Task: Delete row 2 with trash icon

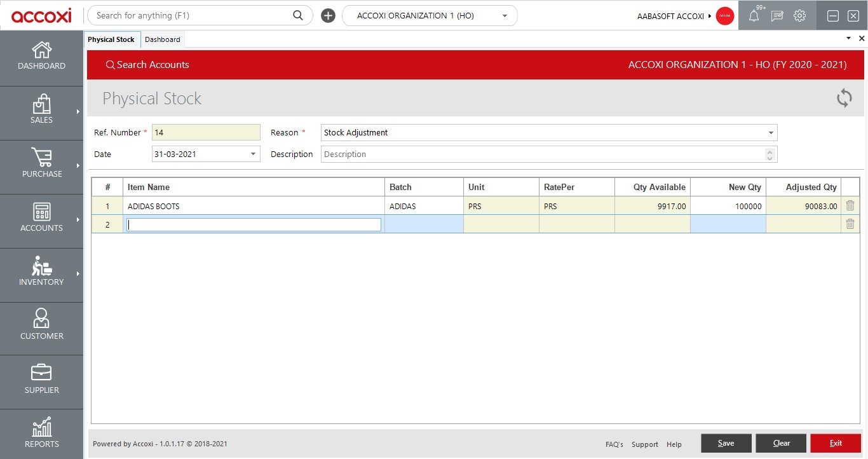Action: (850, 224)
